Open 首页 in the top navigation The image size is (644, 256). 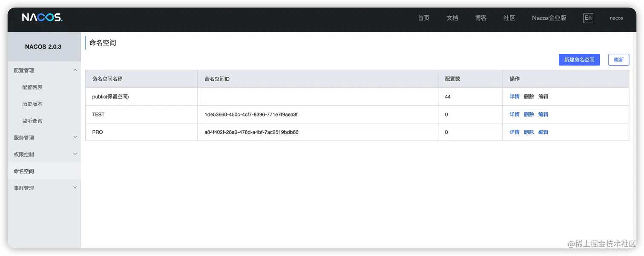click(x=423, y=18)
